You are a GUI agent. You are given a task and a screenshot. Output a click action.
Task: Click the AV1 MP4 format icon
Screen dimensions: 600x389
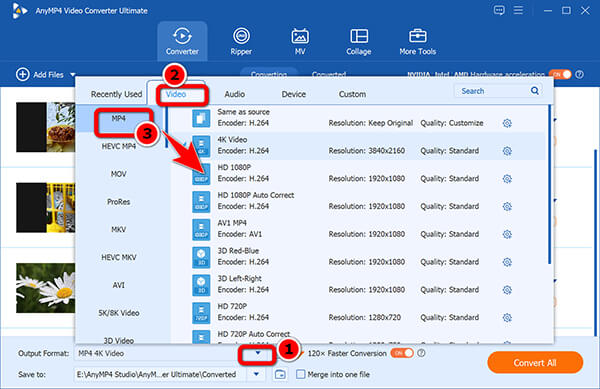click(201, 229)
